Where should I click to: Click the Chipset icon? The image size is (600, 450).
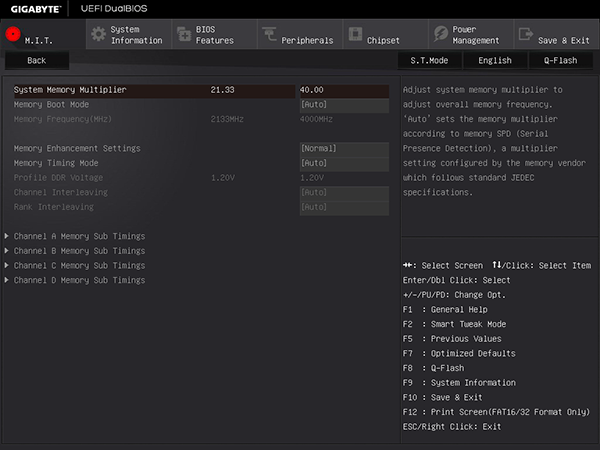(355, 34)
